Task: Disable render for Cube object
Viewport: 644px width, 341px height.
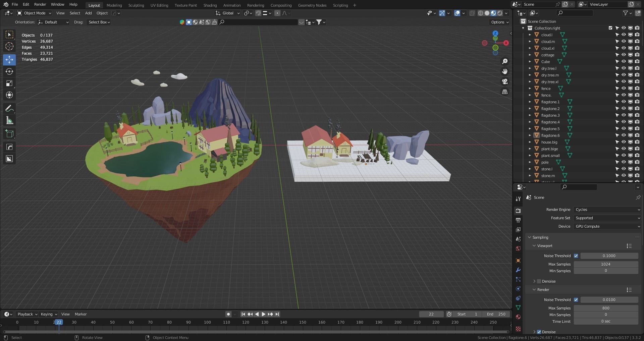Action: [x=637, y=61]
